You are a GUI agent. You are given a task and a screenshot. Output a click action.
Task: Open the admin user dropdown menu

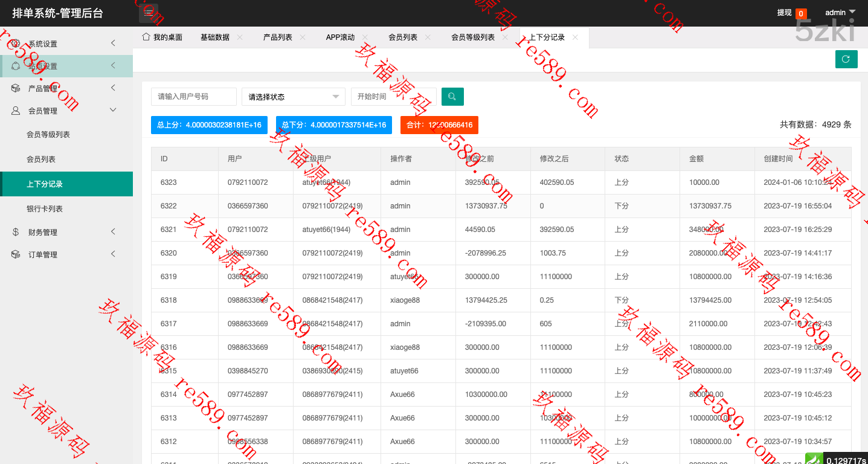pyautogui.click(x=840, y=13)
